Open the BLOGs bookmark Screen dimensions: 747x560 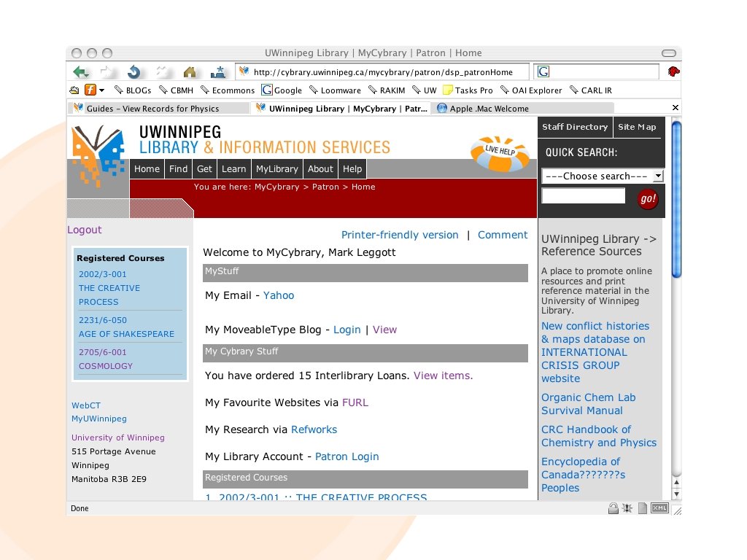click(133, 90)
